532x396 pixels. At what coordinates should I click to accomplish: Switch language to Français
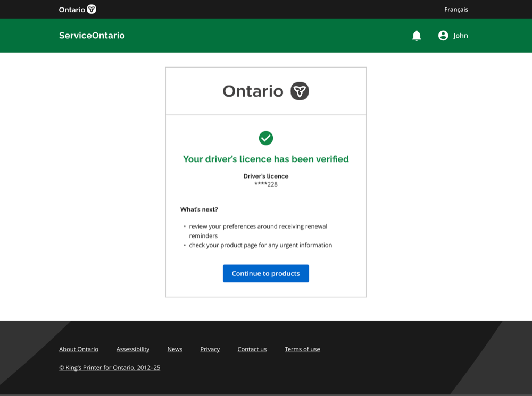pos(456,10)
